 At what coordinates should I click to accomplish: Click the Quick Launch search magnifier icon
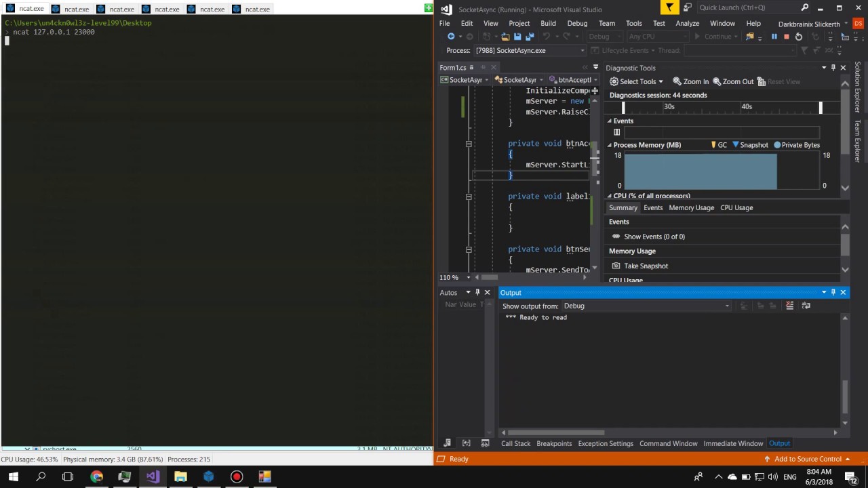tap(805, 7)
